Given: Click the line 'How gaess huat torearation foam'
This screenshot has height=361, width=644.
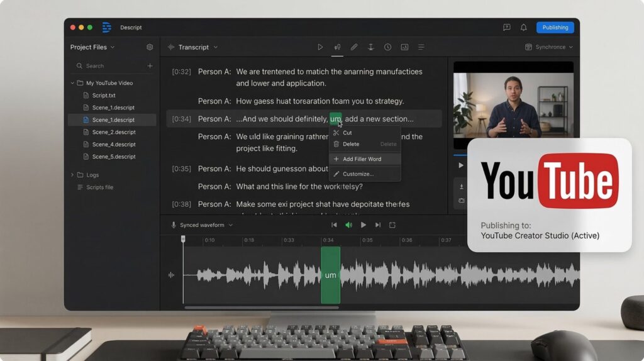Looking at the screenshot, I should pos(320,101).
